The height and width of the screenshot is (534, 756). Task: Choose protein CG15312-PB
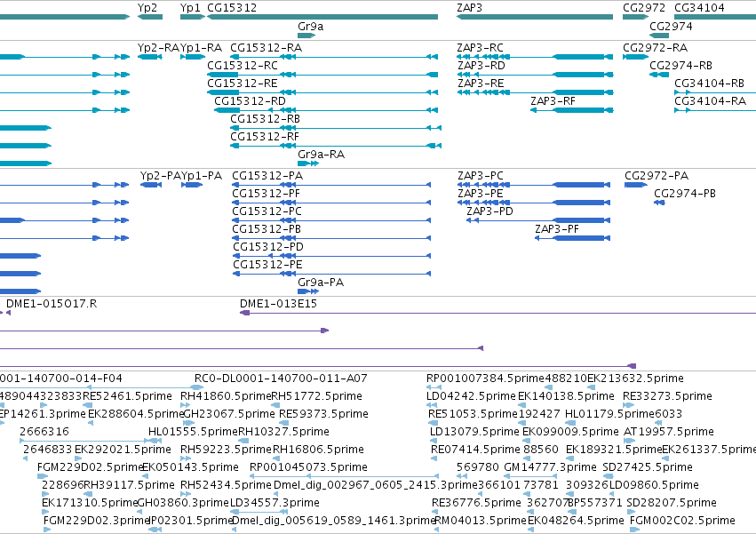click(x=267, y=229)
